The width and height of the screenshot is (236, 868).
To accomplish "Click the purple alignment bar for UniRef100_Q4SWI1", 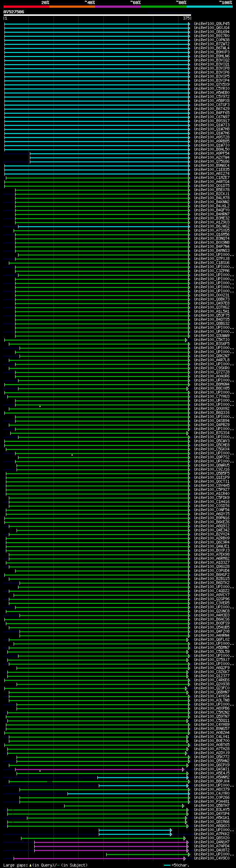I will click(100, 769).
